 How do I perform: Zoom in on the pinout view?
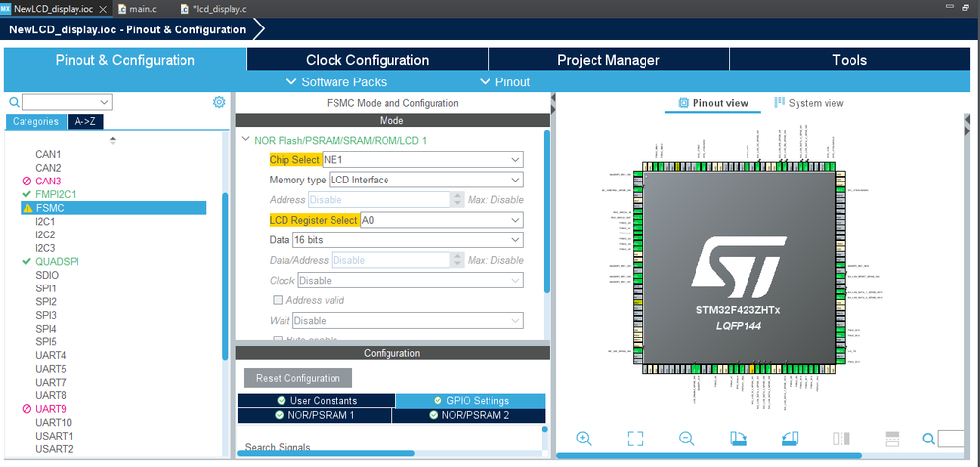click(584, 439)
